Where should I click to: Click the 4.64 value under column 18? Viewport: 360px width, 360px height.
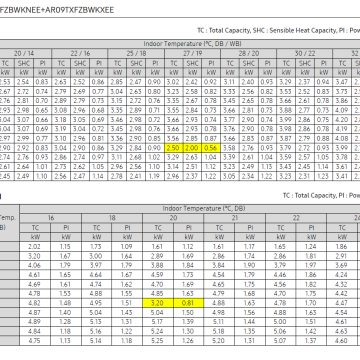tap(97, 275)
